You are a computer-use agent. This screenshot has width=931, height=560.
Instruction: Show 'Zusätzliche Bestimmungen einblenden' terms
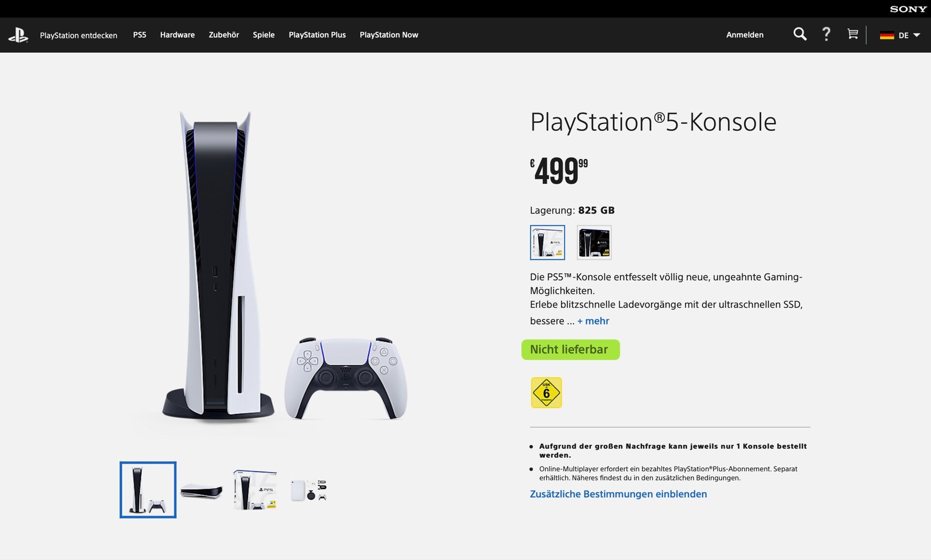pyautogui.click(x=618, y=494)
